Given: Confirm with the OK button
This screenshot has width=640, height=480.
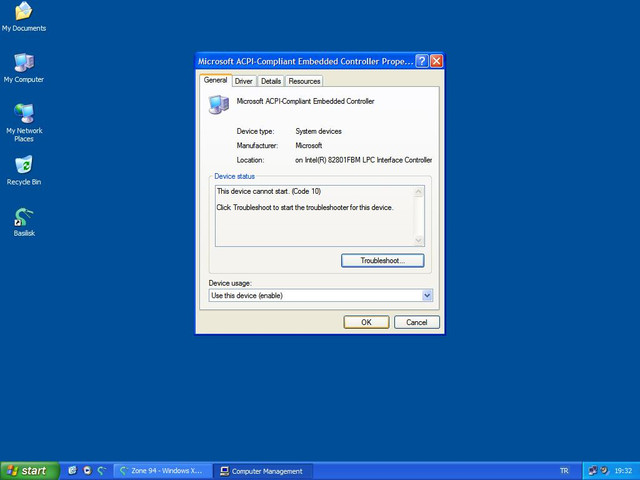Looking at the screenshot, I should 366,322.
